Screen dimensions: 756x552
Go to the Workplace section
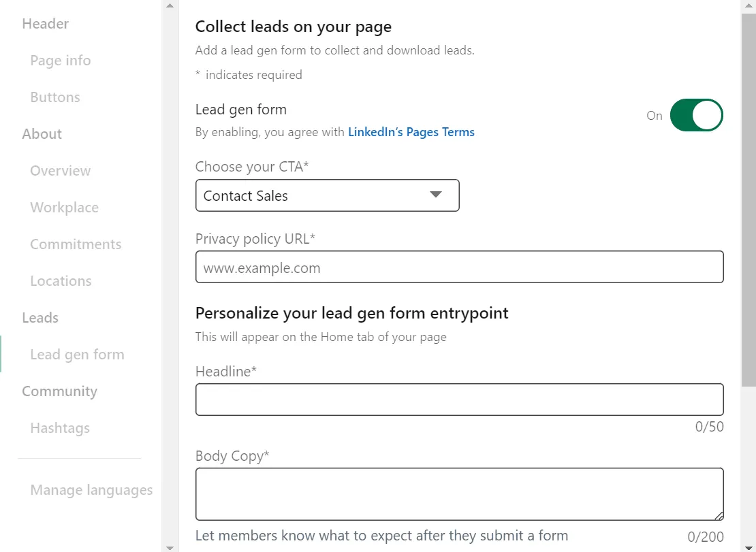point(64,207)
